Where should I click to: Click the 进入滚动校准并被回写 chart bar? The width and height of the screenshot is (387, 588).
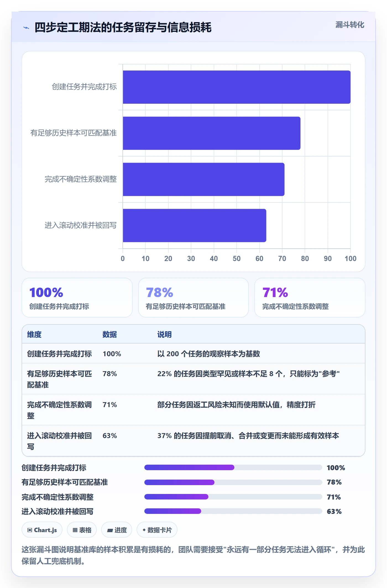(194, 225)
